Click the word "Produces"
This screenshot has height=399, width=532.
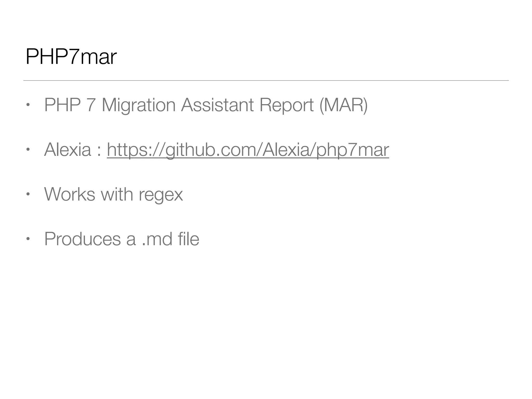[x=82, y=239]
